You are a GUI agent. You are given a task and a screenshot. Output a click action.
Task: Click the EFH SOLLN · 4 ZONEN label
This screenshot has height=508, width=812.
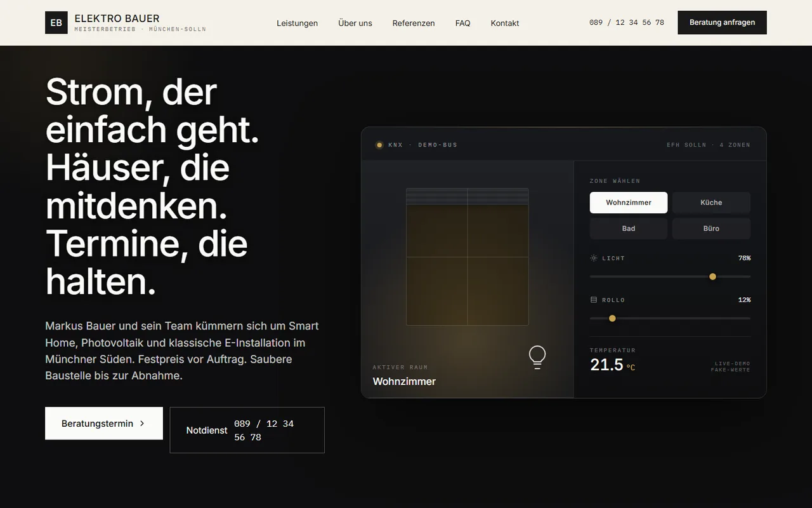click(709, 145)
